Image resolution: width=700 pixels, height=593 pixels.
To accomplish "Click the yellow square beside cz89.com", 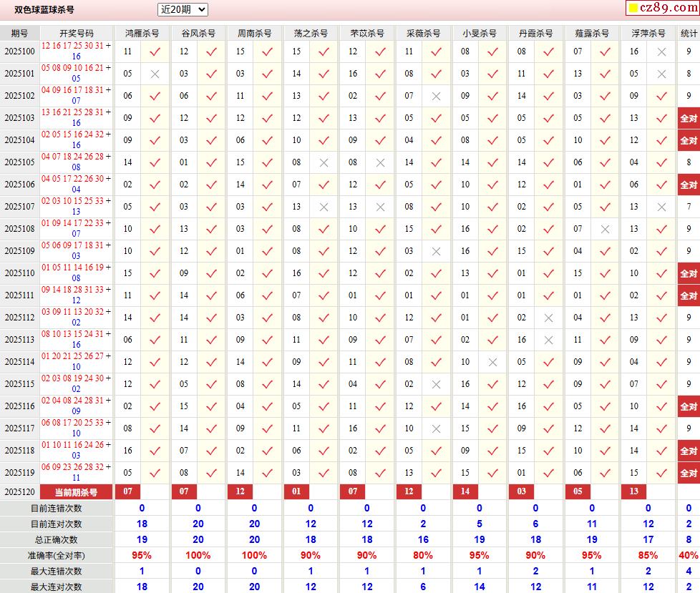I will 633,9.
